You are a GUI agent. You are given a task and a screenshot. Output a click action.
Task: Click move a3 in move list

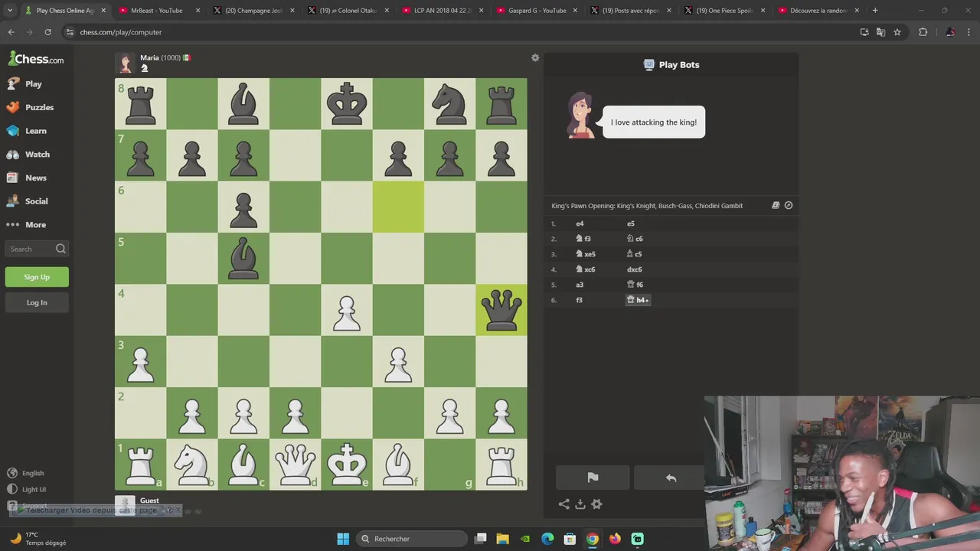tap(580, 285)
